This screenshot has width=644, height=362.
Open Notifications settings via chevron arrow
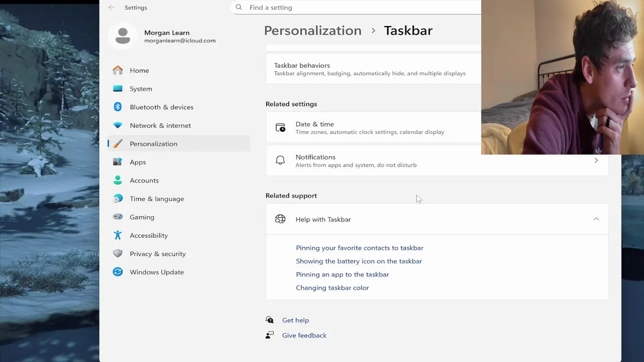(596, 160)
